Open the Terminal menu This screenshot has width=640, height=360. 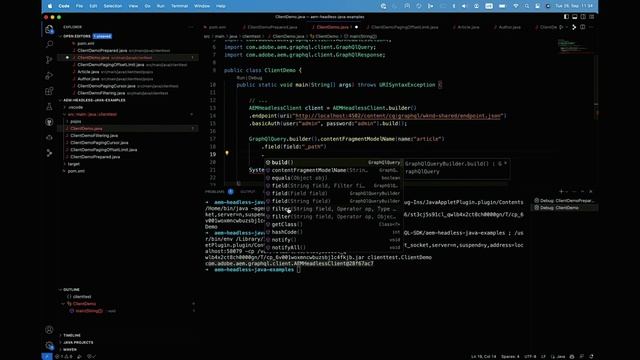click(x=179, y=6)
